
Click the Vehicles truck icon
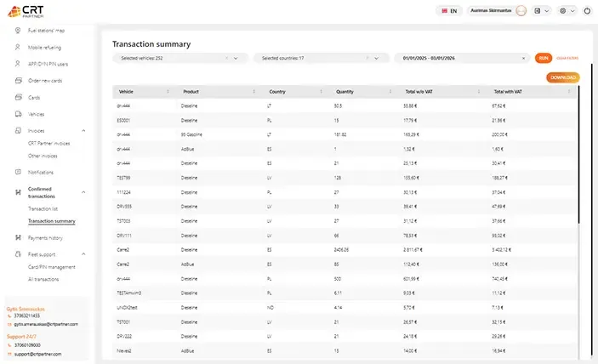[17, 113]
